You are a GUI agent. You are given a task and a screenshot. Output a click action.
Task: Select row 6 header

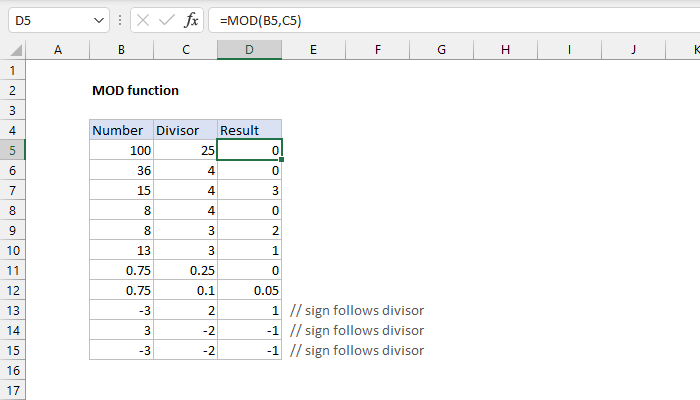(12, 171)
